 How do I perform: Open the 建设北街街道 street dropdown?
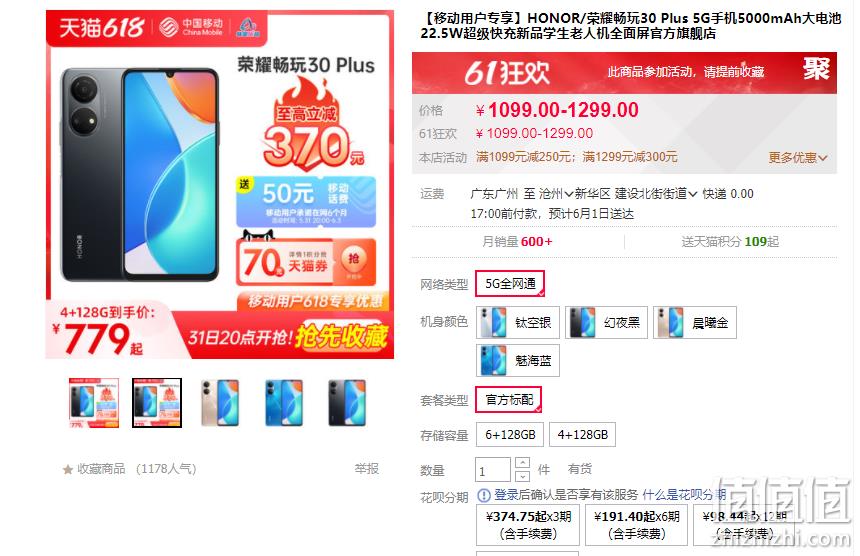pos(655,194)
